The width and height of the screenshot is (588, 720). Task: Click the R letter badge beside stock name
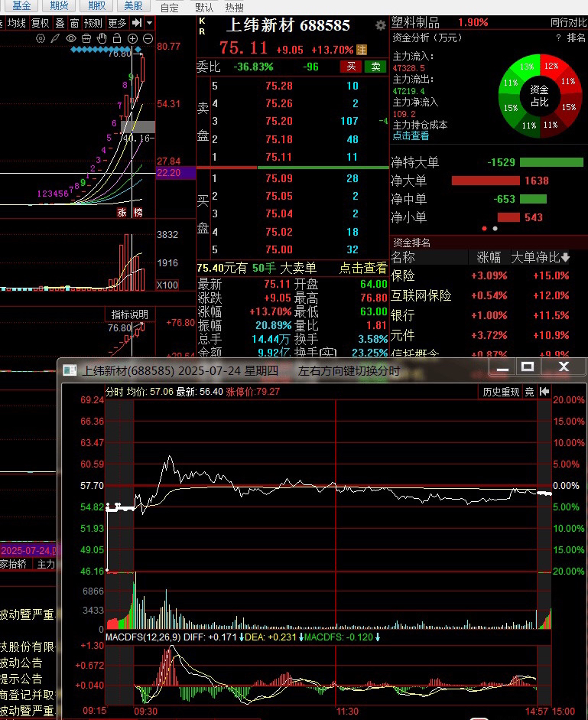pyautogui.click(x=202, y=31)
